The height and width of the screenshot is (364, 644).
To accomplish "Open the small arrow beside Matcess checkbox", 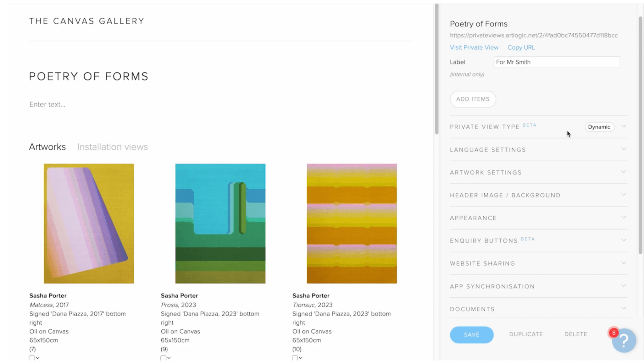I will [38, 358].
